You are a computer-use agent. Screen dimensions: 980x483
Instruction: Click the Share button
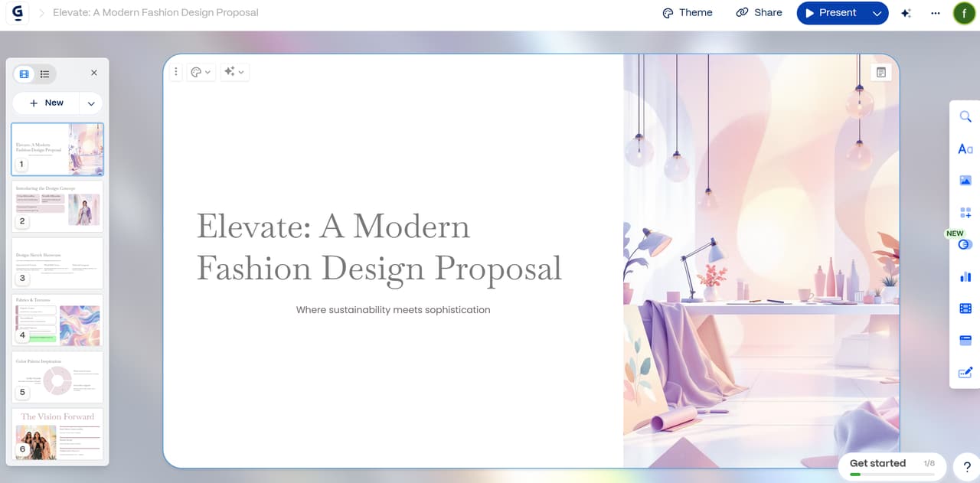[759, 13]
